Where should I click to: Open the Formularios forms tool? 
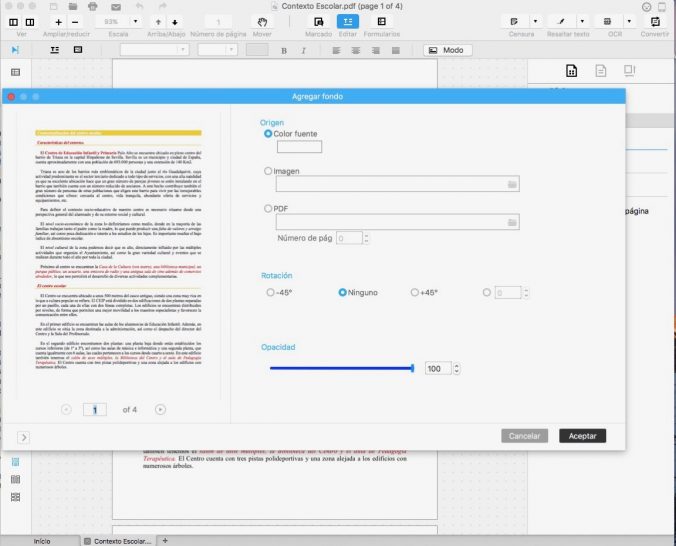(381, 21)
